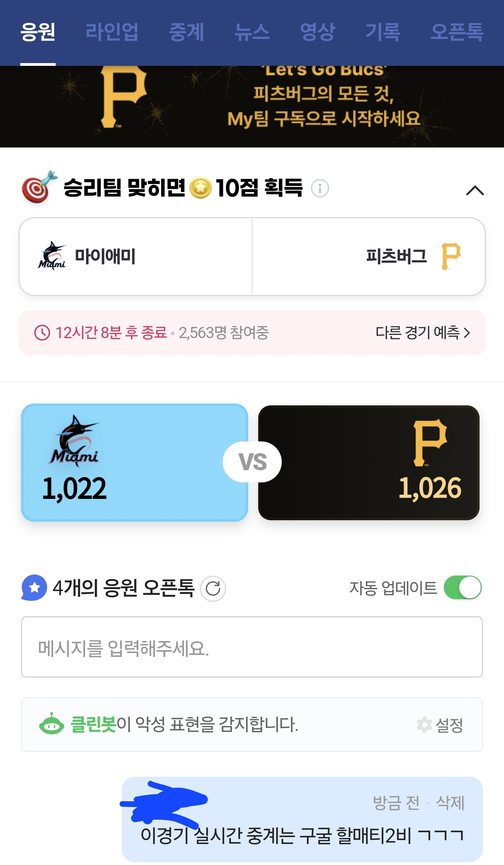Click the clock icon by the countdown
The height and width of the screenshot is (865, 504).
(x=42, y=332)
